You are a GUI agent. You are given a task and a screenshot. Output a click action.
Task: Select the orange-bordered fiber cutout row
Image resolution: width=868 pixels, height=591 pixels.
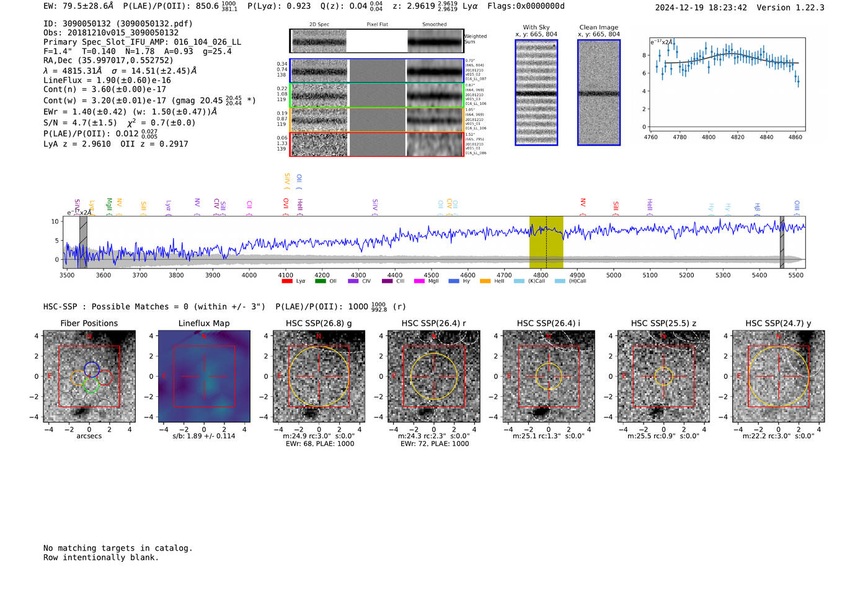[376, 120]
